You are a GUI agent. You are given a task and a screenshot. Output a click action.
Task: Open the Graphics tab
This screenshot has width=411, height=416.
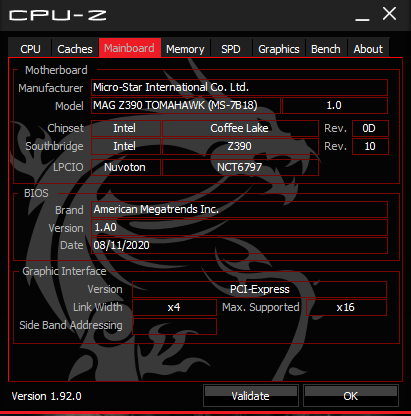coord(279,49)
